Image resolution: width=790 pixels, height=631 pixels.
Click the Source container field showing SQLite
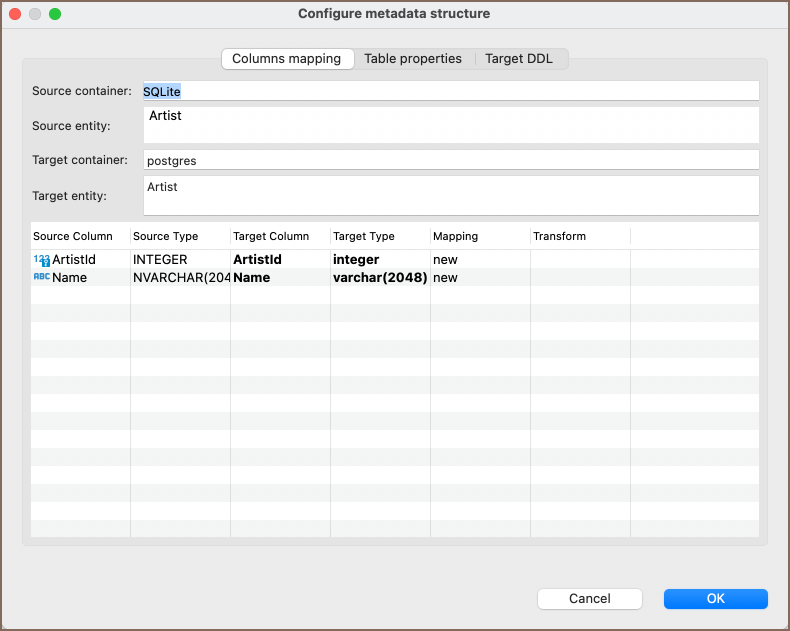450,91
